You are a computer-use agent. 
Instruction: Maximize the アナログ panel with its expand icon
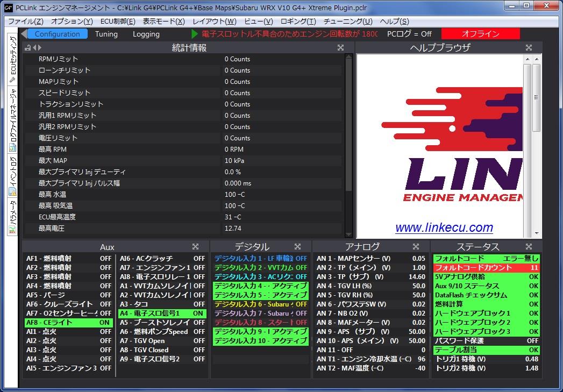coord(416,247)
